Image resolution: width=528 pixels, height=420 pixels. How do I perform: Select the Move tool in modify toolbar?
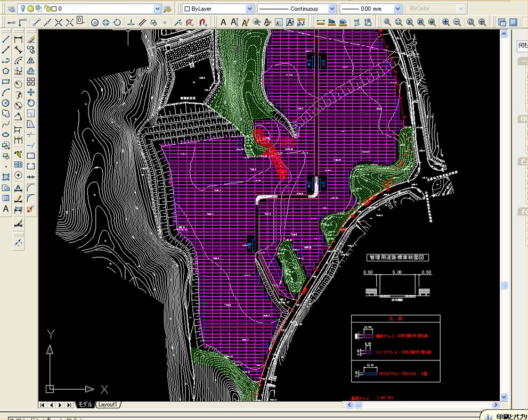coord(31,92)
